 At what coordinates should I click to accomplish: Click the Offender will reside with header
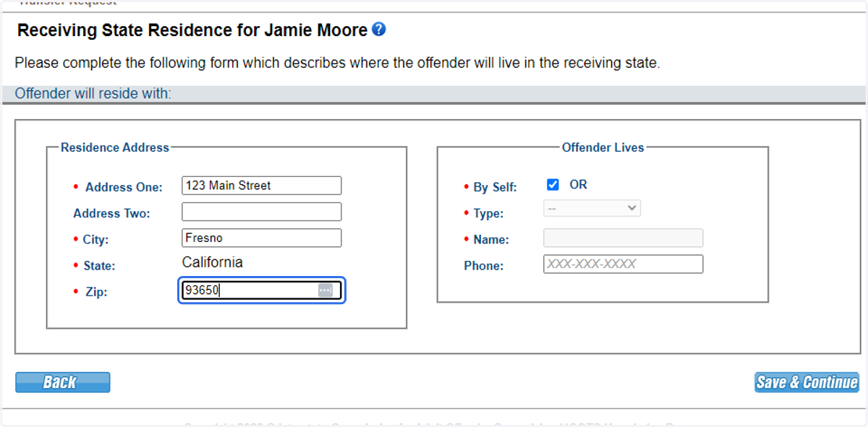pos(93,94)
